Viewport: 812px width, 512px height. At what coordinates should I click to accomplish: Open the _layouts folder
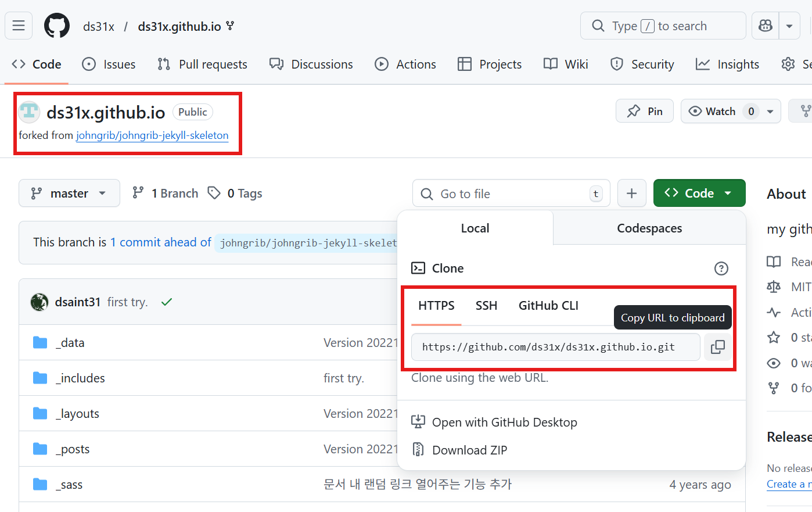click(x=78, y=414)
